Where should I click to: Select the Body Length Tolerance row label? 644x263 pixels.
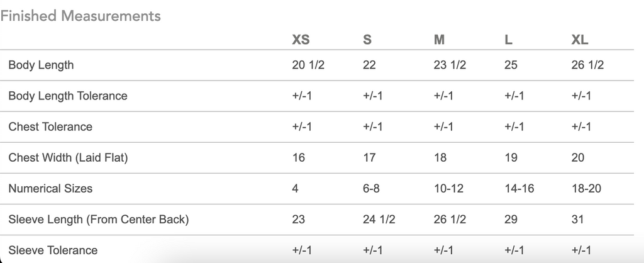point(68,96)
